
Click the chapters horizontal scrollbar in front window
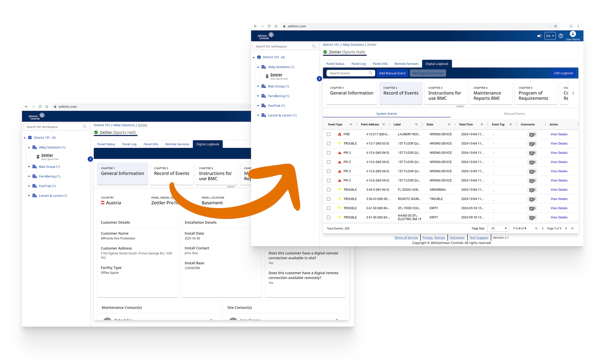(460, 106)
